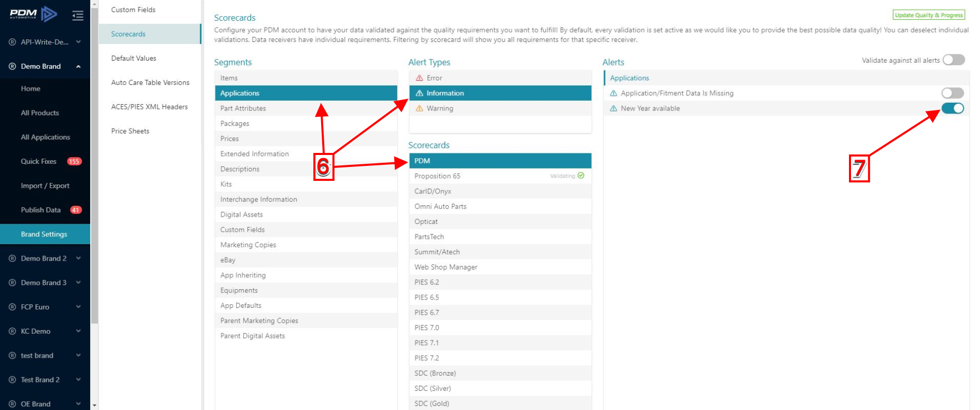Go to Import / Export
The height and width of the screenshot is (410, 980).
(x=45, y=186)
